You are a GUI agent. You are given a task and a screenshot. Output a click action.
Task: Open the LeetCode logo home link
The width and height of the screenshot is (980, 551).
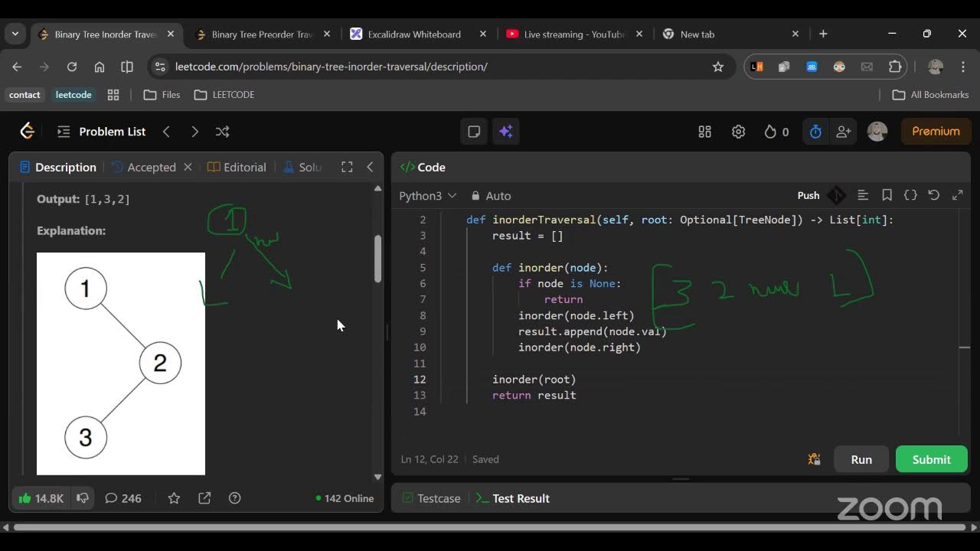28,132
